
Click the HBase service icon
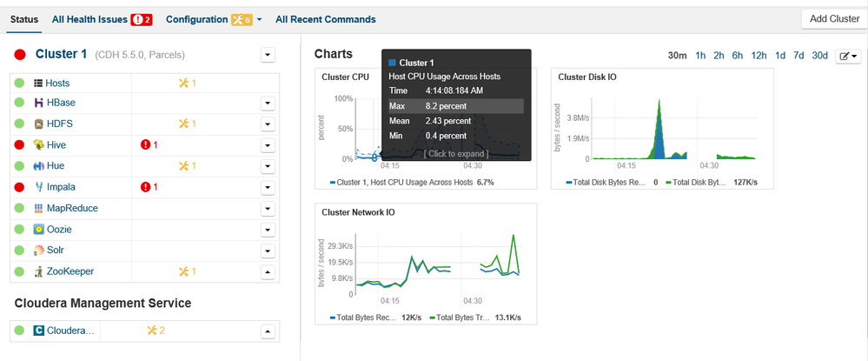point(38,104)
